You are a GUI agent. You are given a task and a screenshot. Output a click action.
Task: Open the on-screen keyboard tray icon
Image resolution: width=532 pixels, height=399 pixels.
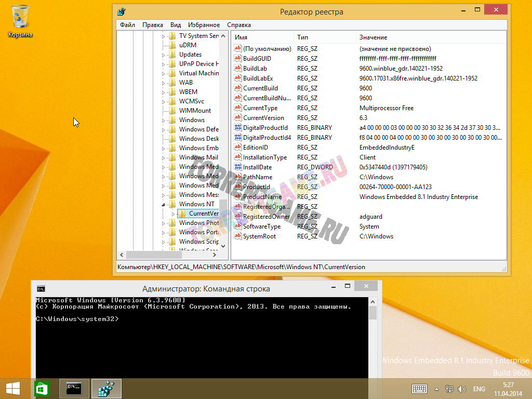[419, 389]
